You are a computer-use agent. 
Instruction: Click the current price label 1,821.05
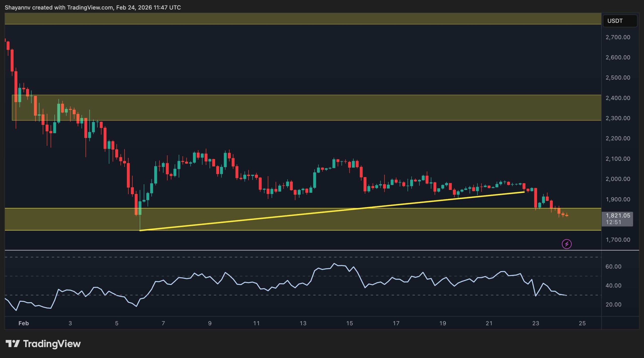(618, 216)
